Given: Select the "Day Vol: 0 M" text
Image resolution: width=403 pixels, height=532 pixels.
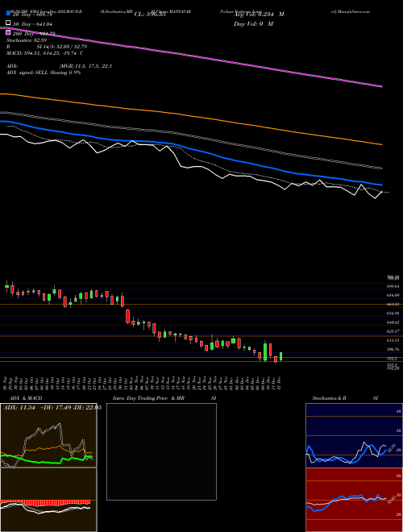Looking at the screenshot, I should (253, 23).
